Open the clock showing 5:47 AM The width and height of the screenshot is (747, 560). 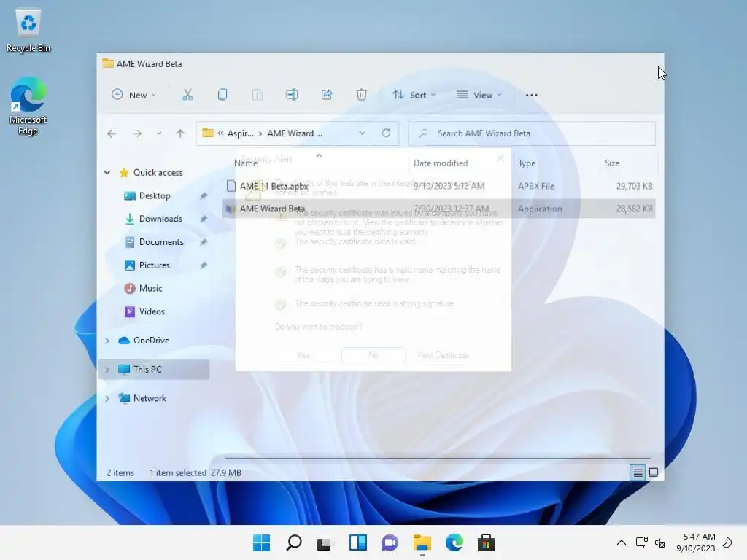click(695, 542)
